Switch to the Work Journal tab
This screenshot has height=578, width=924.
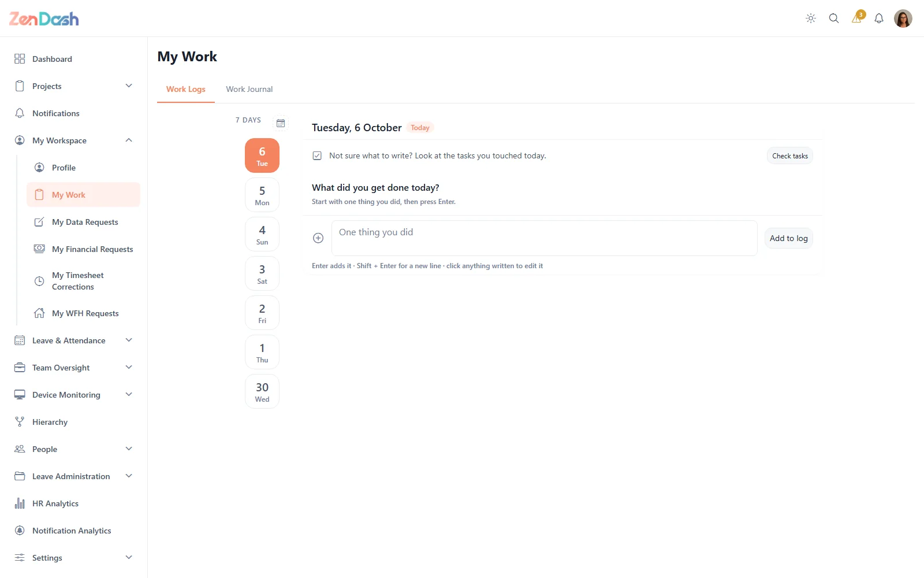click(249, 89)
